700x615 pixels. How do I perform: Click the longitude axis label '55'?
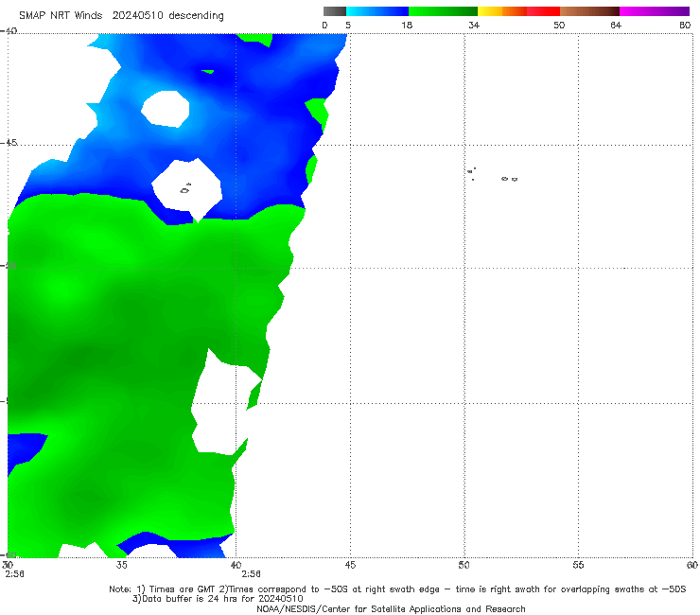point(578,565)
